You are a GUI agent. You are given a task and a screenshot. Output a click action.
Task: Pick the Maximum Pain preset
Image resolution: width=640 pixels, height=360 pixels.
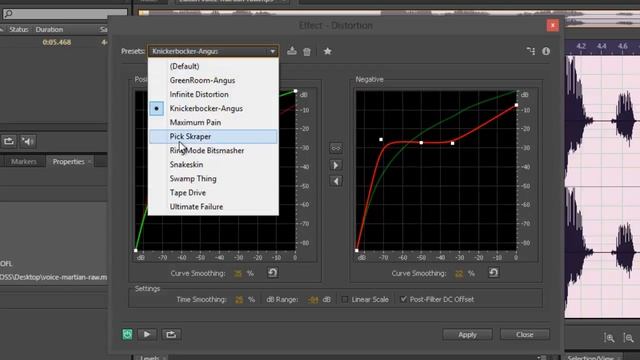[x=213, y=122]
